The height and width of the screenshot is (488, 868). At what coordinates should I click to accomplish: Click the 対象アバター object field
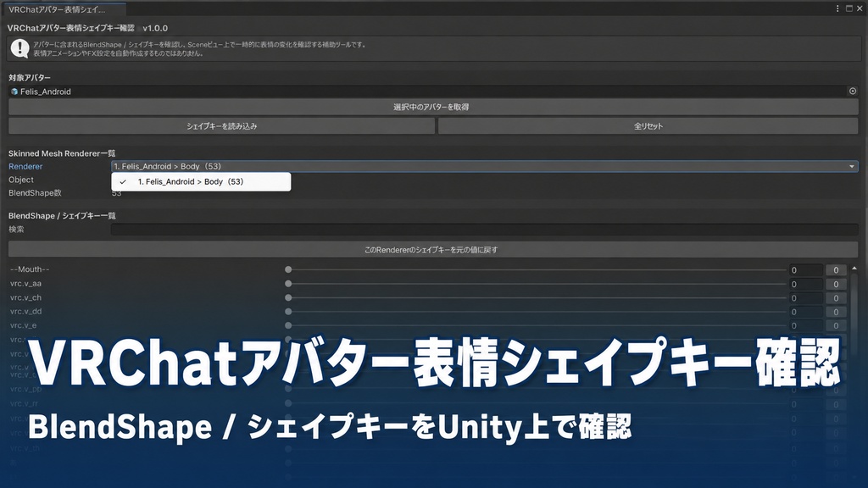point(433,91)
